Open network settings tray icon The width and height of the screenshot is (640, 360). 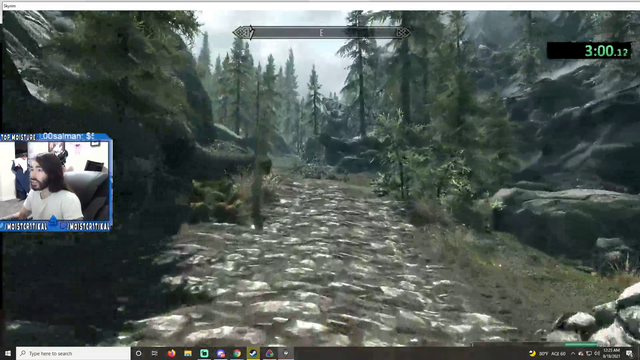(x=589, y=353)
